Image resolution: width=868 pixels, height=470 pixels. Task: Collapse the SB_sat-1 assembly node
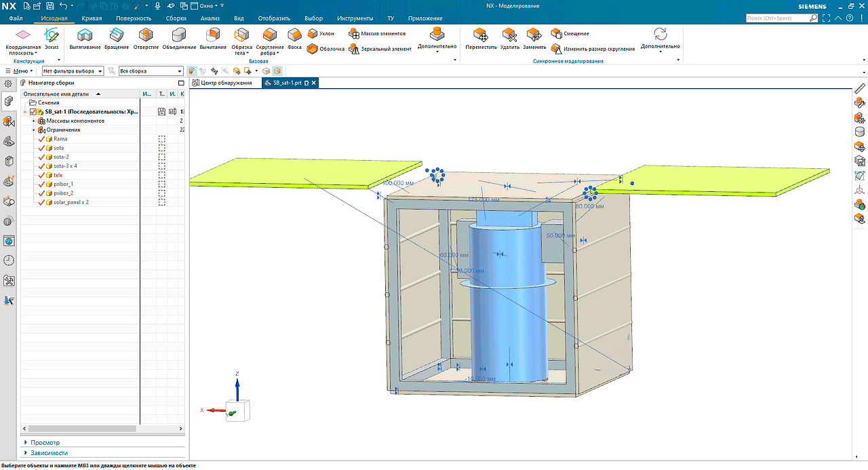(x=25, y=112)
